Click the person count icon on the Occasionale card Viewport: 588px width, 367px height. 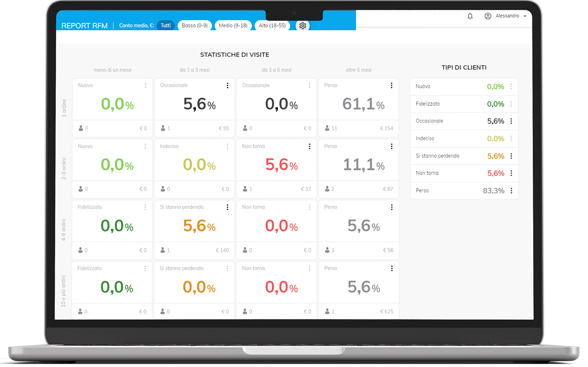pyautogui.click(x=162, y=128)
